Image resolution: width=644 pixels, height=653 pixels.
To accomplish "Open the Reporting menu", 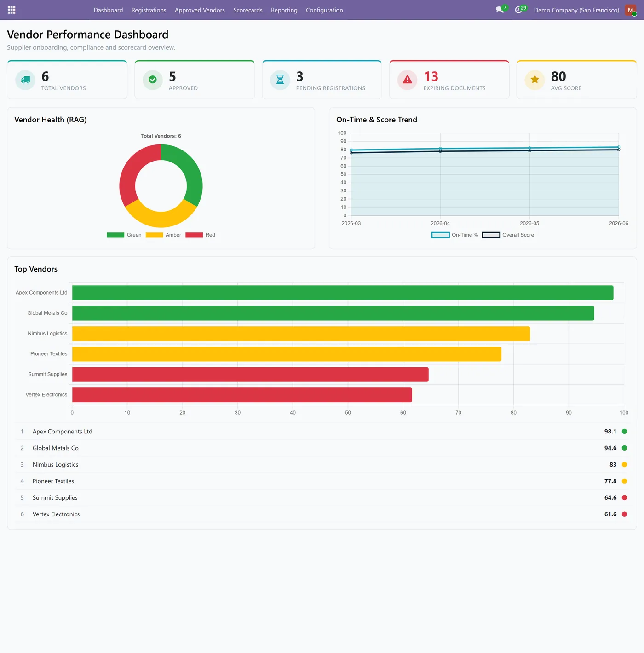I will (284, 10).
